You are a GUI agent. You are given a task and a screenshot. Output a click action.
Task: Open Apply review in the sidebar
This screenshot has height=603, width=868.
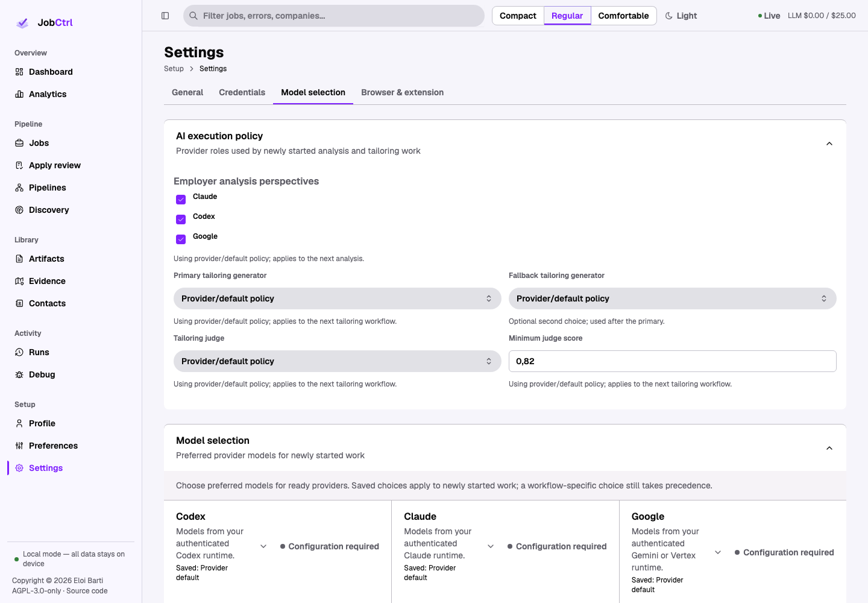click(x=71, y=165)
